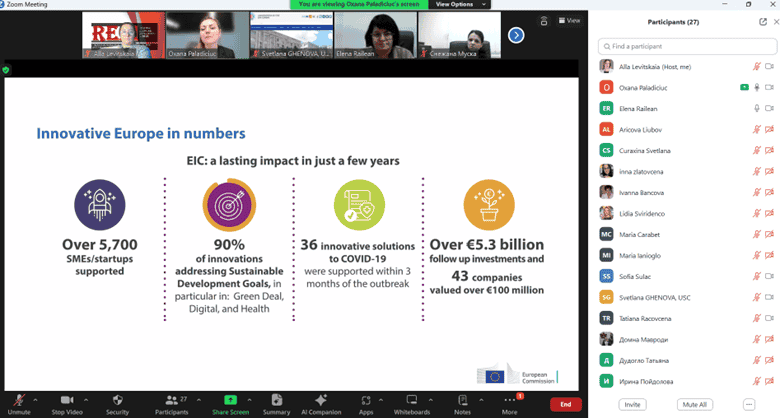Open the Whiteboards icon

click(x=412, y=400)
